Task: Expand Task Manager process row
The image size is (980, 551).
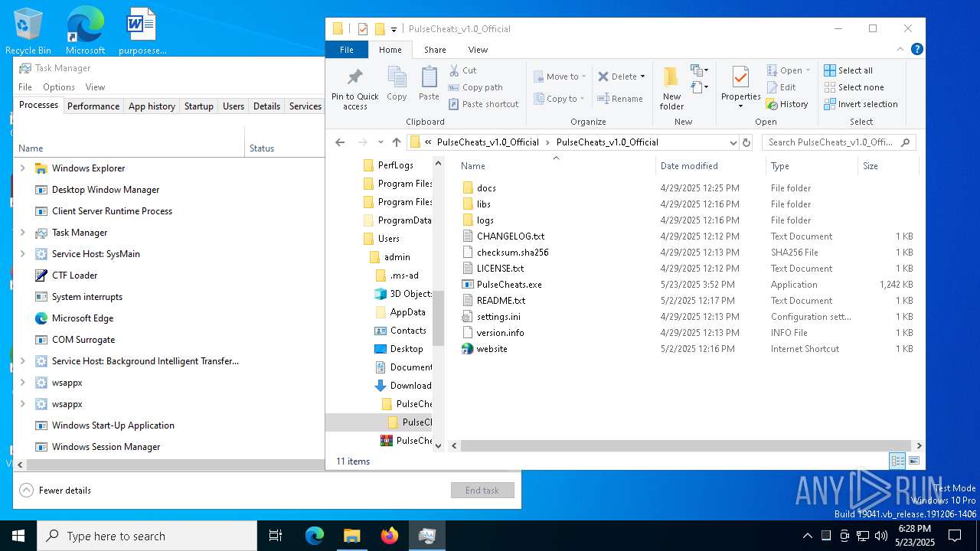Action: coord(22,233)
